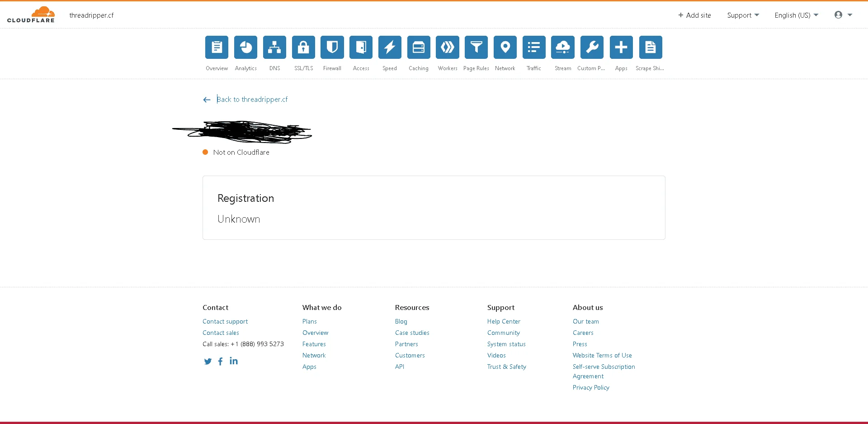Go to DNS settings icon
Viewport: 868px width, 424px height.
[x=274, y=47]
